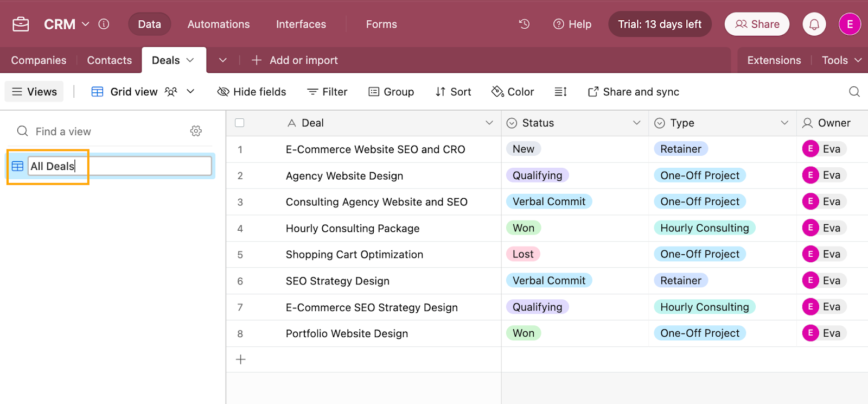Toggle the Views sidebar

click(34, 92)
